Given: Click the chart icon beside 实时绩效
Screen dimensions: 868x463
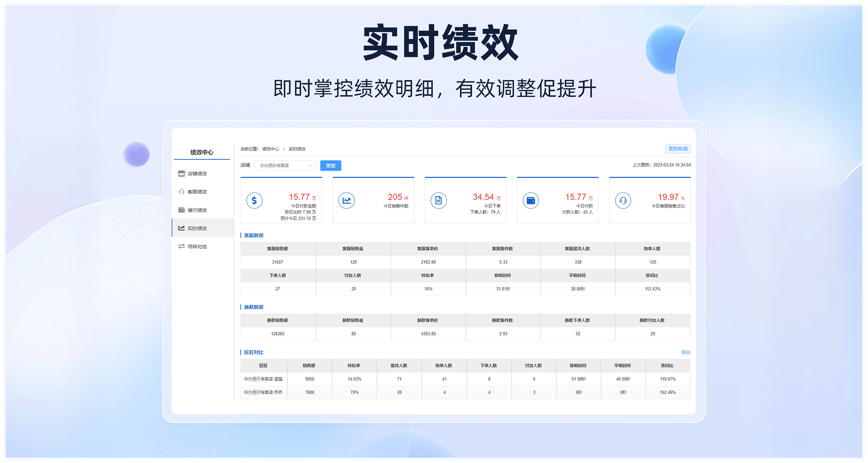Looking at the screenshot, I should [181, 228].
